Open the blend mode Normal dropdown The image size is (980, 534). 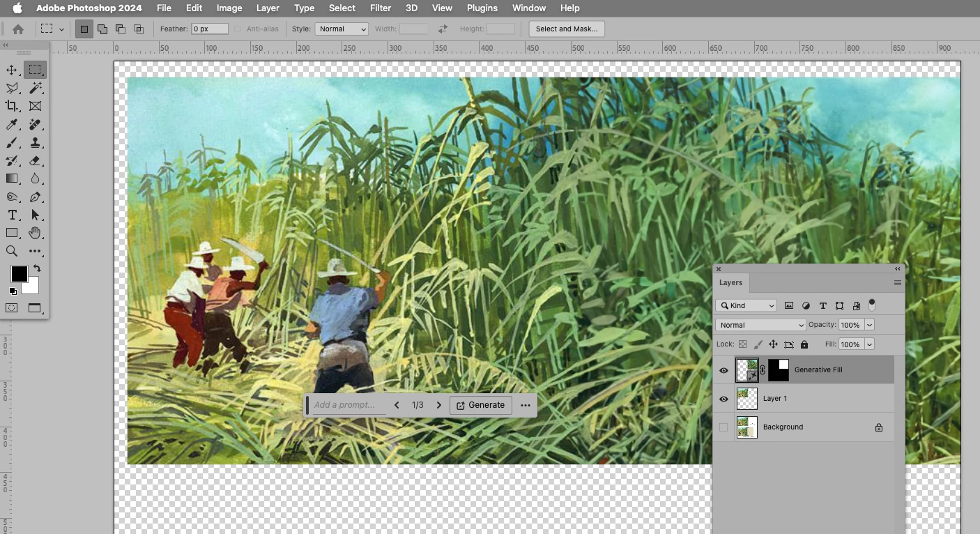tap(760, 325)
